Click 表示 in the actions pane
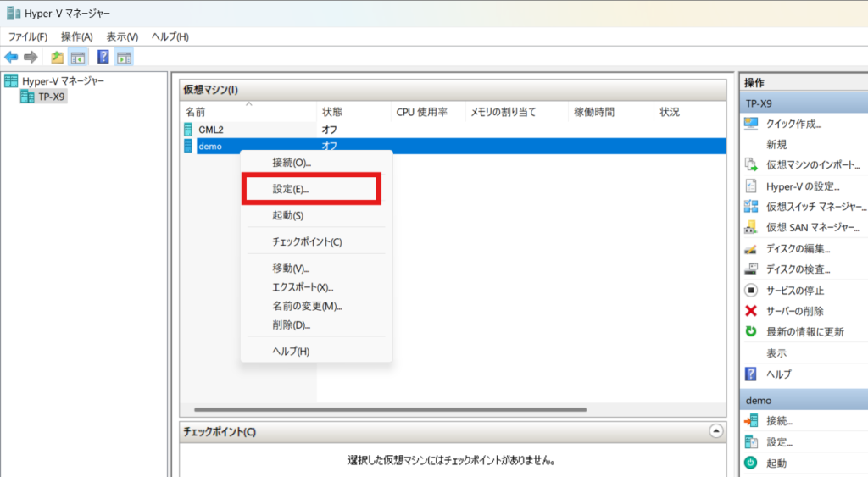The height and width of the screenshot is (477, 868). 776,353
